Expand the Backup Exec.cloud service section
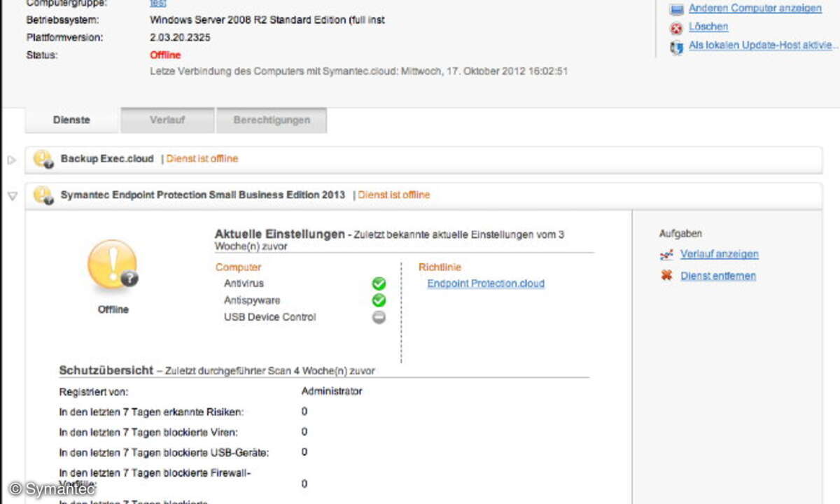840x504 pixels. click(x=11, y=160)
